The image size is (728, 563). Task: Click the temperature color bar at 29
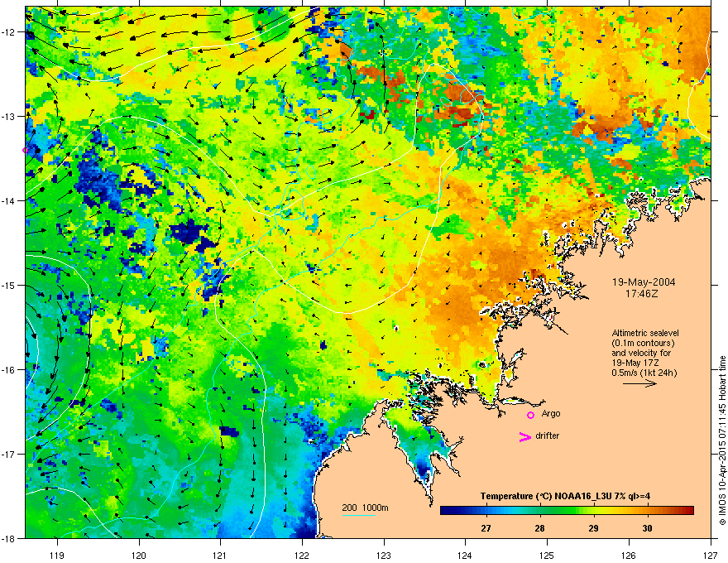(x=593, y=511)
